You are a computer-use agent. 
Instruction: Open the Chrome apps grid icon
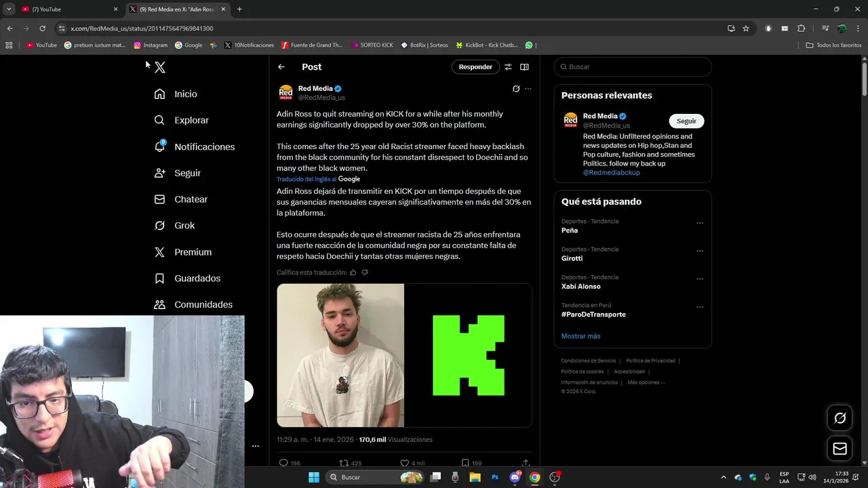coord(9,45)
